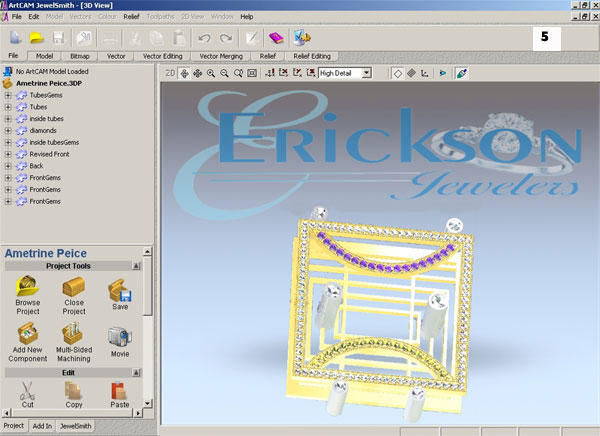Collapse the Edit section arrow
Image resolution: width=600 pixels, height=436 pixels.
click(x=136, y=372)
